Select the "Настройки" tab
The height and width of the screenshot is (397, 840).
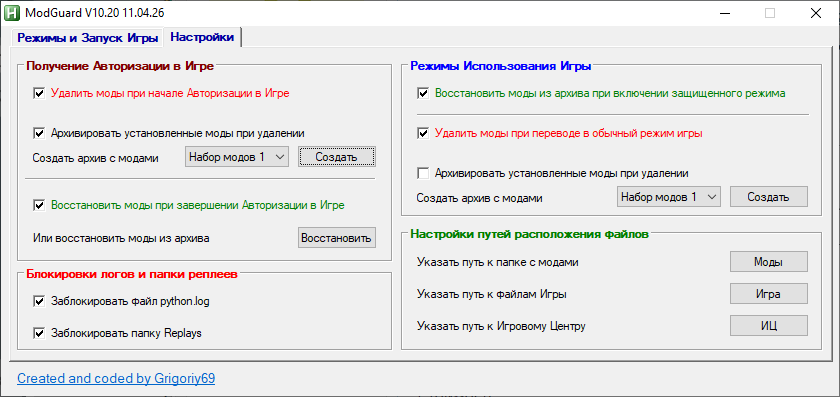202,38
